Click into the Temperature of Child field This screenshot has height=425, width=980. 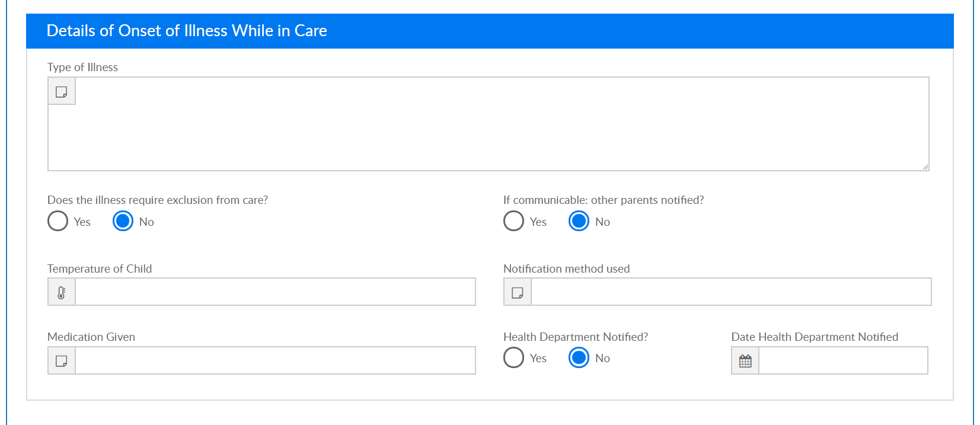[x=275, y=292]
